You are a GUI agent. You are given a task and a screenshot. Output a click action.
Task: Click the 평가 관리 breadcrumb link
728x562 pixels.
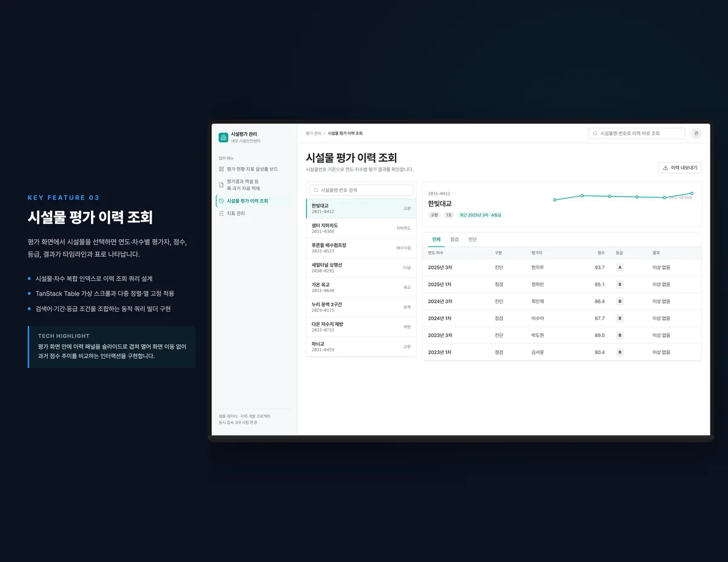(314, 134)
